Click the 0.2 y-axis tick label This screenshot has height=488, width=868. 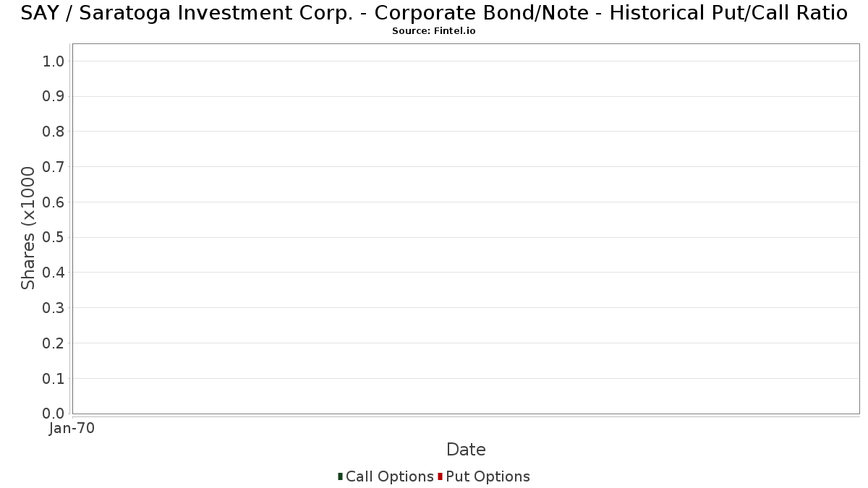pyautogui.click(x=54, y=343)
